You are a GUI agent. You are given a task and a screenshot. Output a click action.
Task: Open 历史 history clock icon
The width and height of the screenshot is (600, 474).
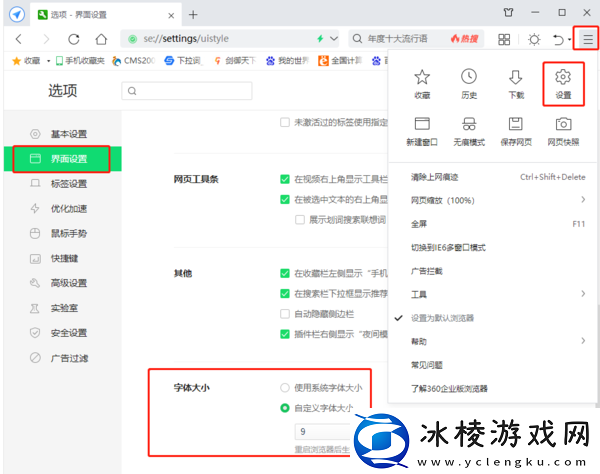469,84
